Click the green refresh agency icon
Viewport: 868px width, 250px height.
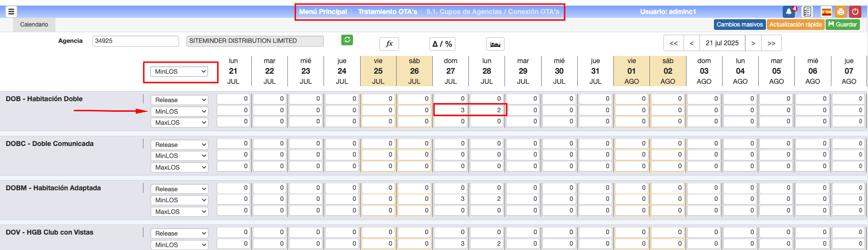pyautogui.click(x=347, y=40)
